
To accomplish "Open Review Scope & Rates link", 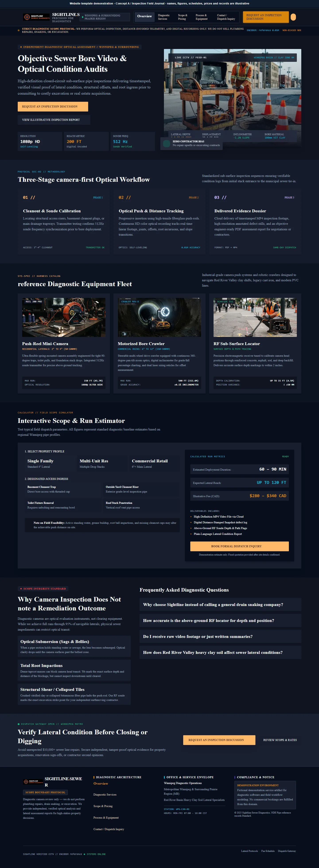I will tap(280, 740).
